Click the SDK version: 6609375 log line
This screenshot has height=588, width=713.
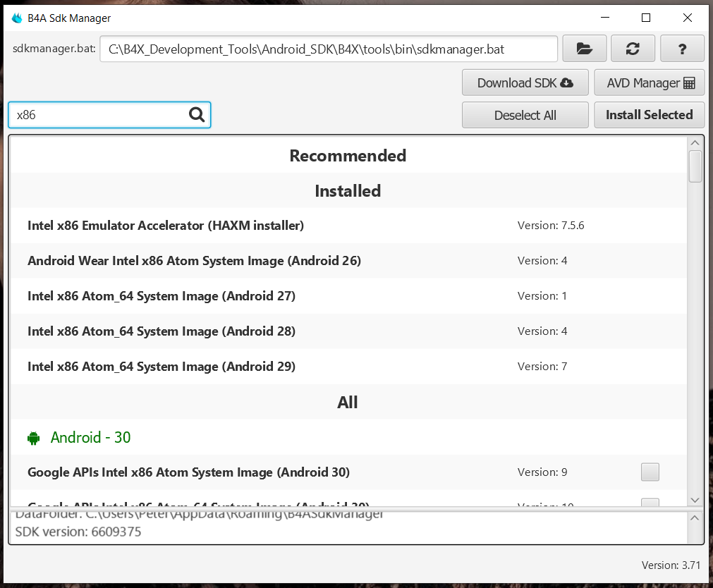coord(78,532)
